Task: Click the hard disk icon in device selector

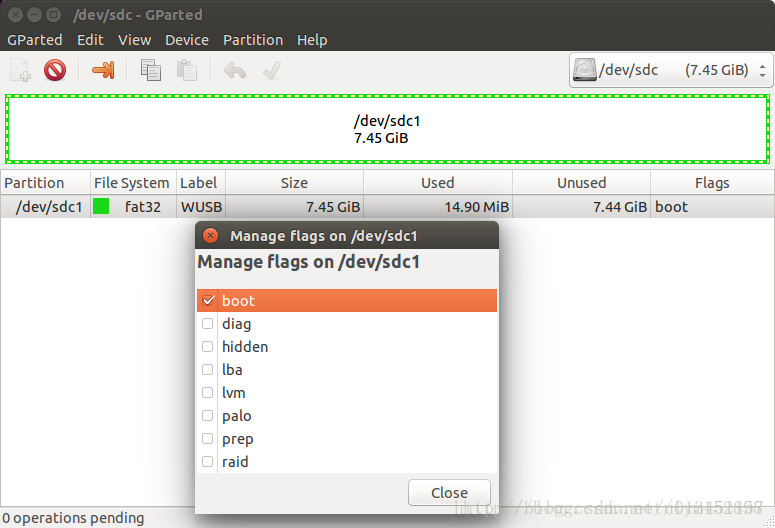Action: 585,70
